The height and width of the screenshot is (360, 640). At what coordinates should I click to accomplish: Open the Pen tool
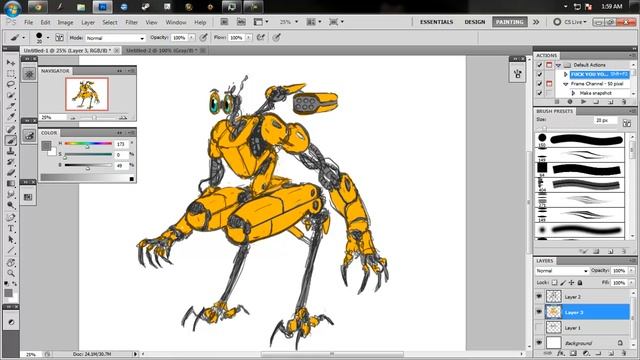click(11, 217)
